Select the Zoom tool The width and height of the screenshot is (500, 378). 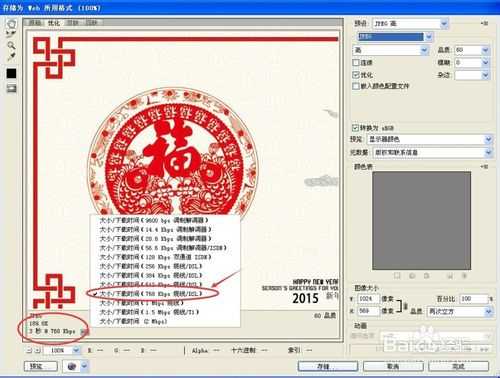(11, 45)
